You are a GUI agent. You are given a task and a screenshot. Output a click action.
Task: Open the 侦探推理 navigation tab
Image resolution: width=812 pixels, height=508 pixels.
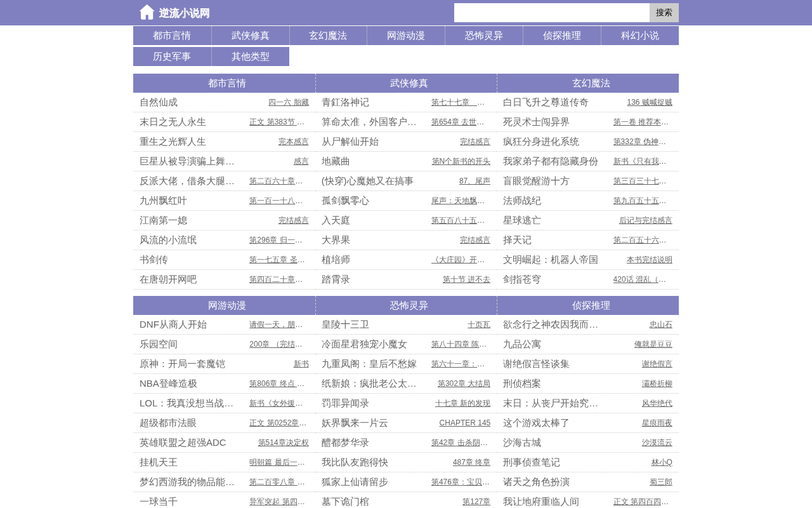click(x=562, y=36)
